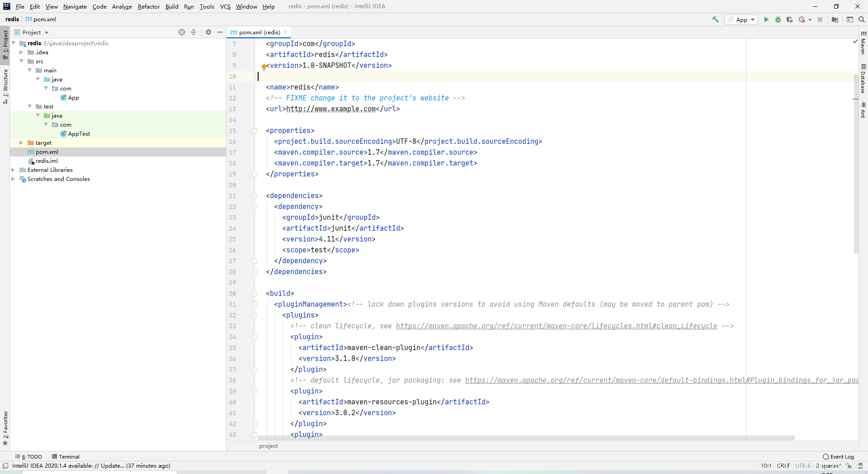Click the green Run button

[766, 19]
